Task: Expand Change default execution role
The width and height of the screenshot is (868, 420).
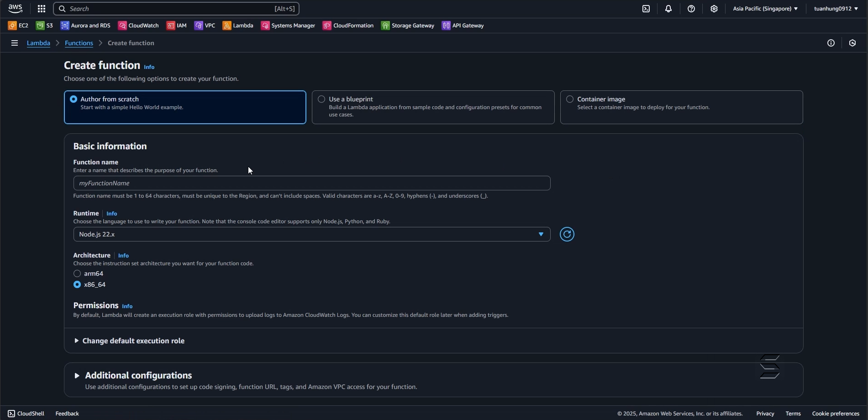Action: pyautogui.click(x=129, y=341)
